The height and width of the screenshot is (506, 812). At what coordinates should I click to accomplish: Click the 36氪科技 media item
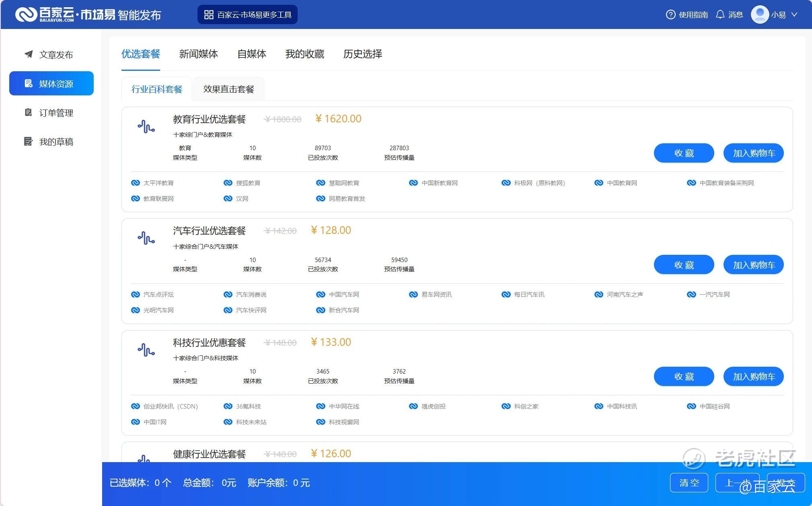click(248, 407)
